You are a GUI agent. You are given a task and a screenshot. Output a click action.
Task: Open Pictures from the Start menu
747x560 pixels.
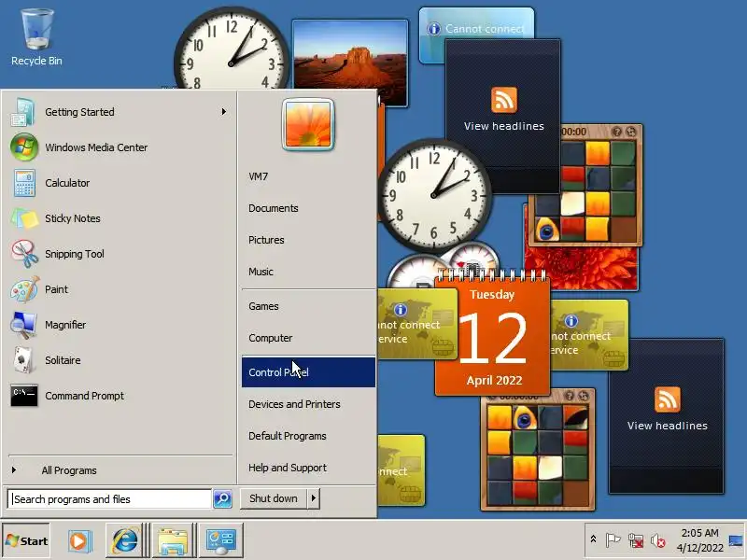[x=308, y=240]
